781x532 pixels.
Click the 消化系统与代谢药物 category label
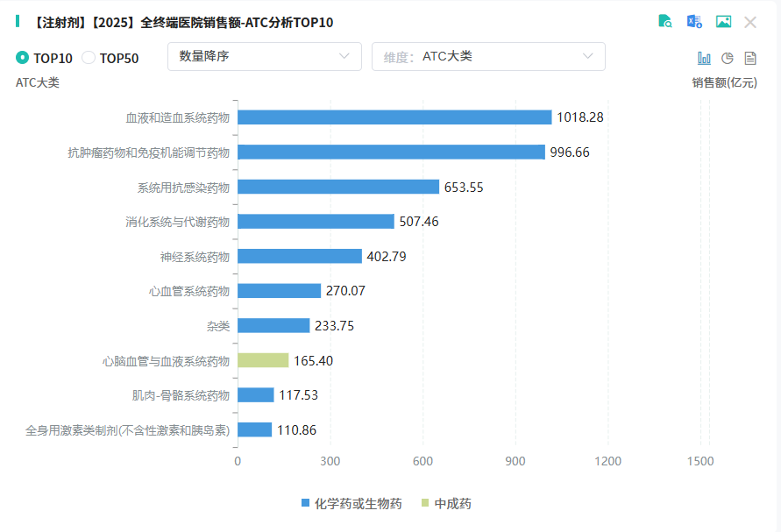point(177,222)
